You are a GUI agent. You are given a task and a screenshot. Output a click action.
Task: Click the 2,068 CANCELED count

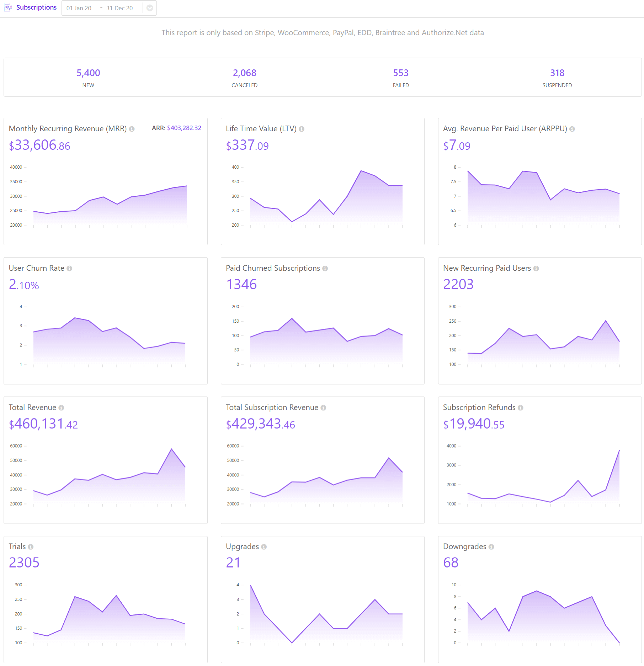pyautogui.click(x=245, y=73)
